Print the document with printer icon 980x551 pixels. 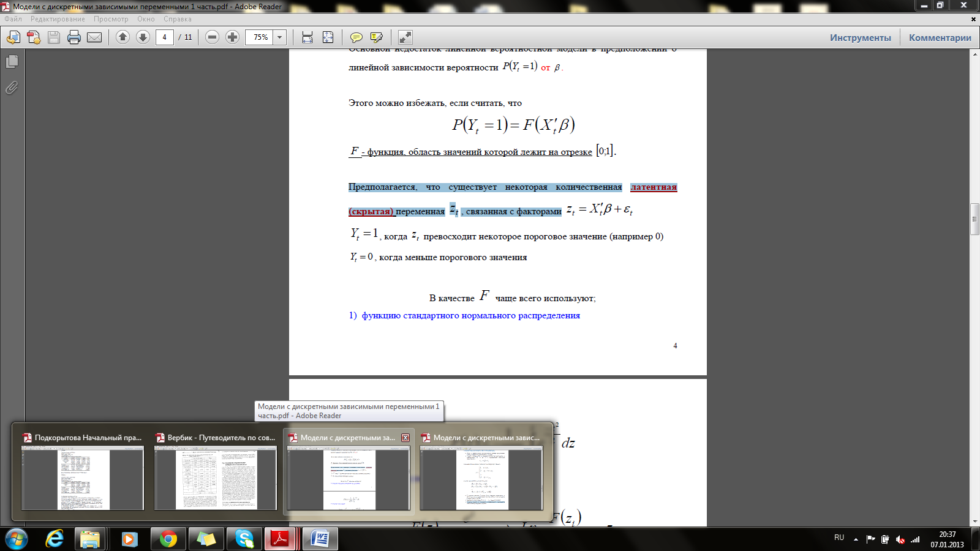point(74,38)
